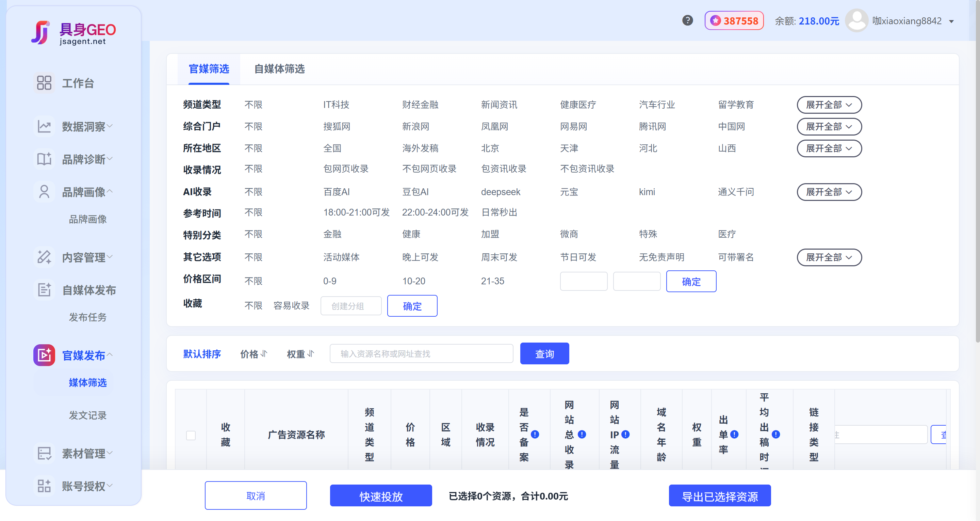Click the user avatar picture
Image resolution: width=980 pixels, height=521 pixels.
856,20
